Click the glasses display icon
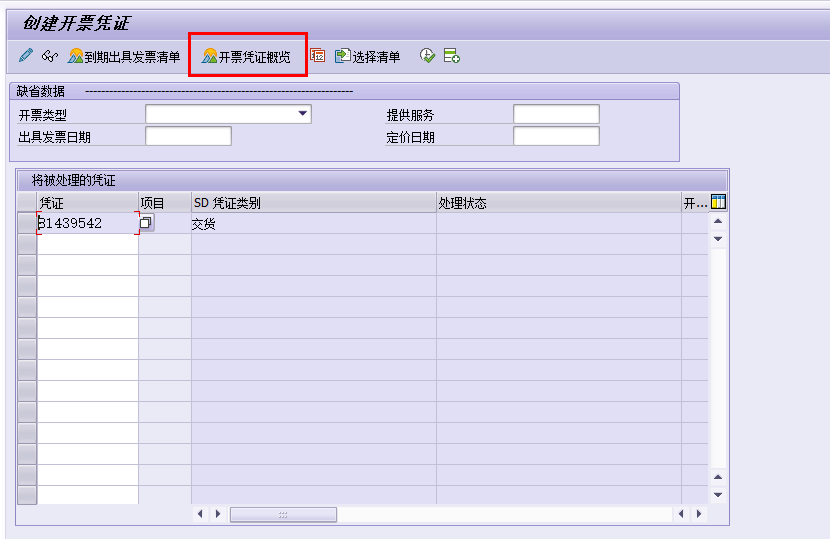830x539 pixels. (x=50, y=56)
